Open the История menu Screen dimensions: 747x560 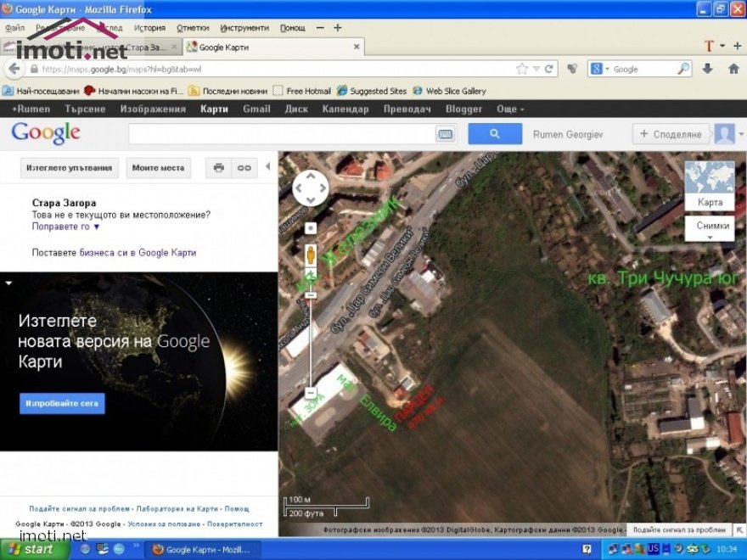pos(149,28)
